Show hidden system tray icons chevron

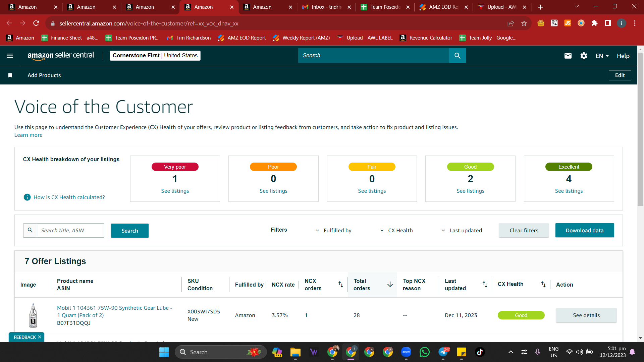(x=511, y=352)
